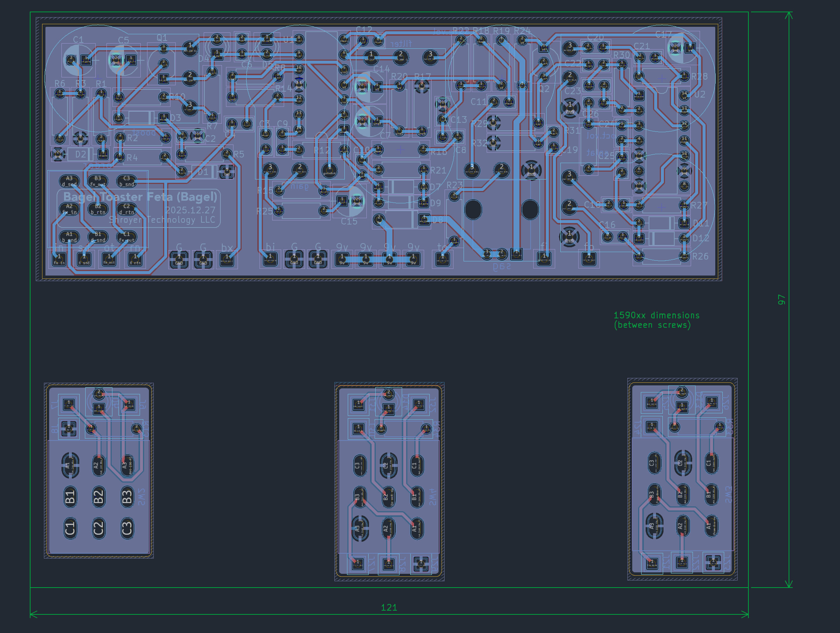
Task: Click the D9 diode reference label
Action: [436, 203]
